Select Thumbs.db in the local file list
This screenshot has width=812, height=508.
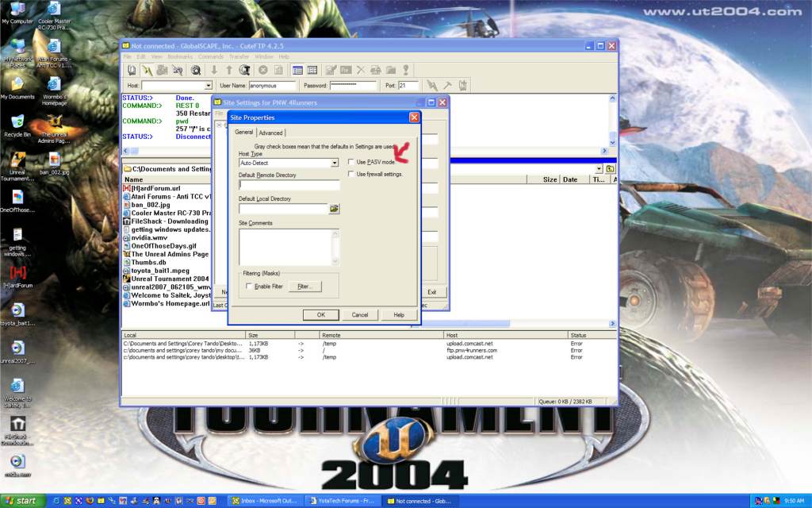148,262
